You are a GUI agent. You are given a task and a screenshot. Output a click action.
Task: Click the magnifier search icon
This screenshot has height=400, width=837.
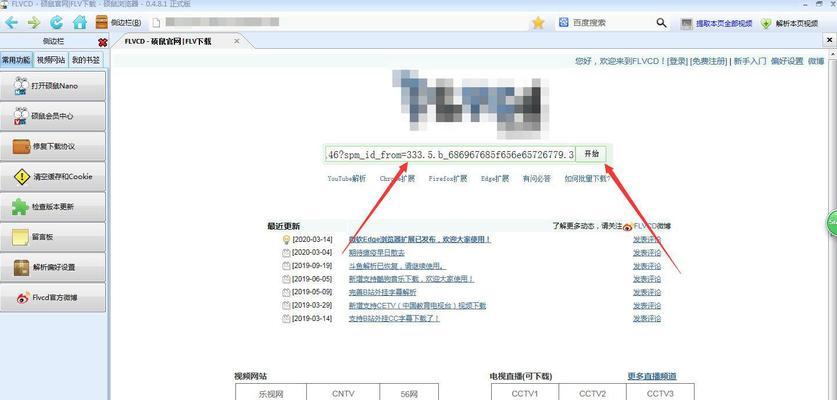[661, 23]
